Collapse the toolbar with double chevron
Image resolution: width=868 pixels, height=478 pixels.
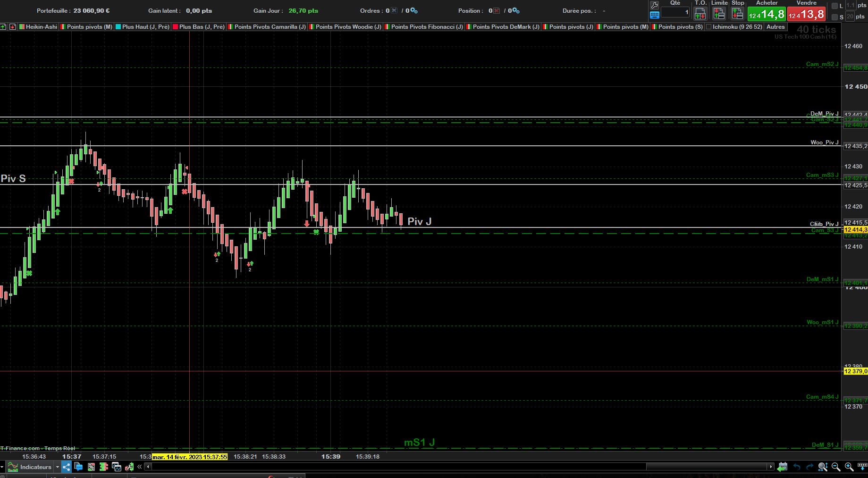coord(139,467)
